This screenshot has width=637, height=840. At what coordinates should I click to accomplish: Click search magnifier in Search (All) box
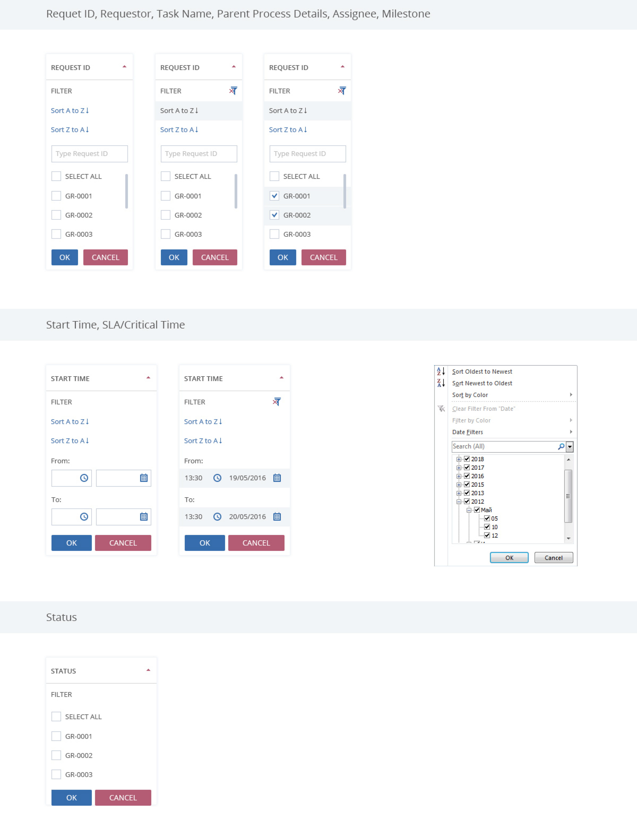tap(561, 447)
